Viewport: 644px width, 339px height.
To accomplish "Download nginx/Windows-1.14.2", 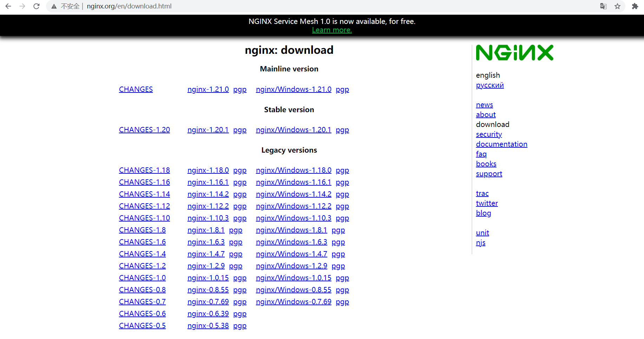I will click(294, 194).
